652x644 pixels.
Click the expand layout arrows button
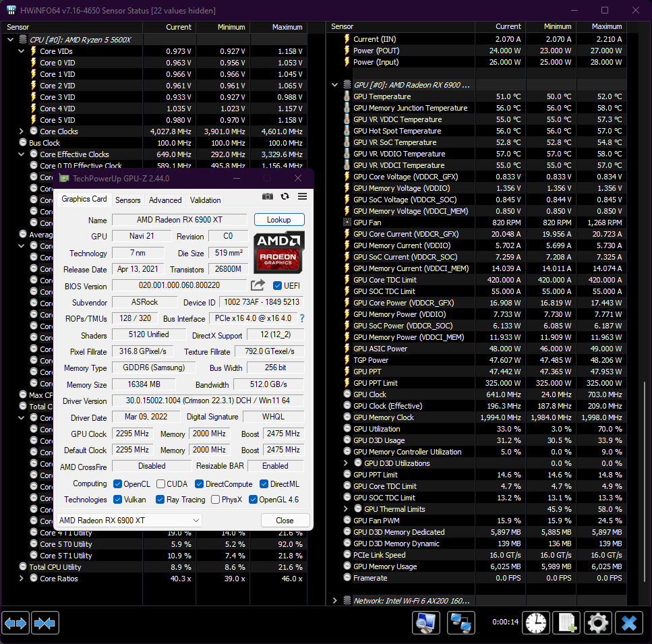pyautogui.click(x=16, y=623)
